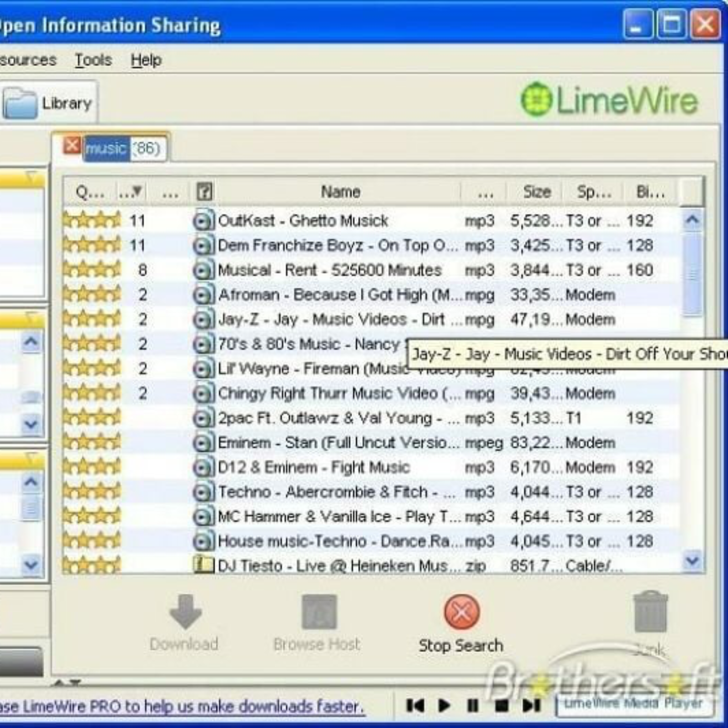728x728 pixels.
Task: Click file icon of House music-Techno row
Action: tap(203, 541)
